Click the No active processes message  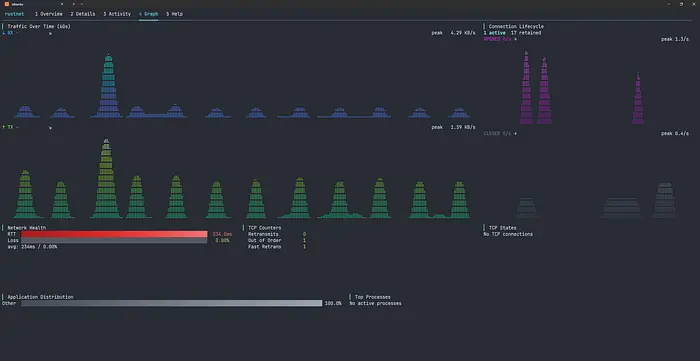(375, 303)
